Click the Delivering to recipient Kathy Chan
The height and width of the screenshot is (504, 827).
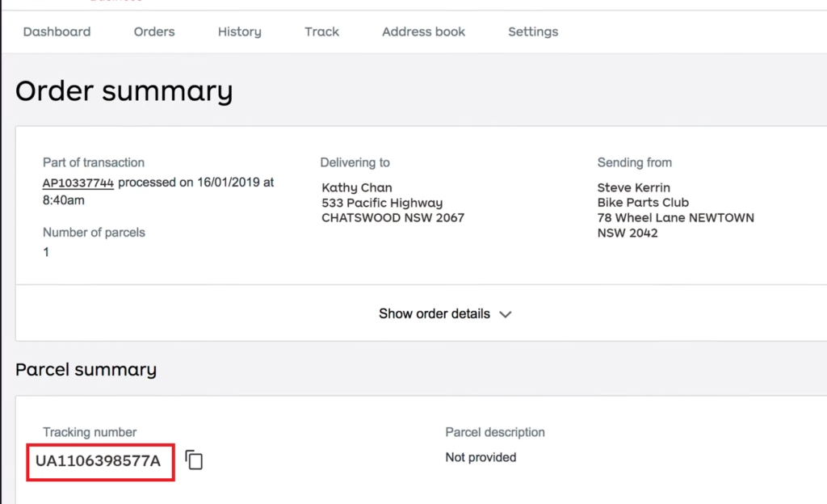click(x=357, y=187)
